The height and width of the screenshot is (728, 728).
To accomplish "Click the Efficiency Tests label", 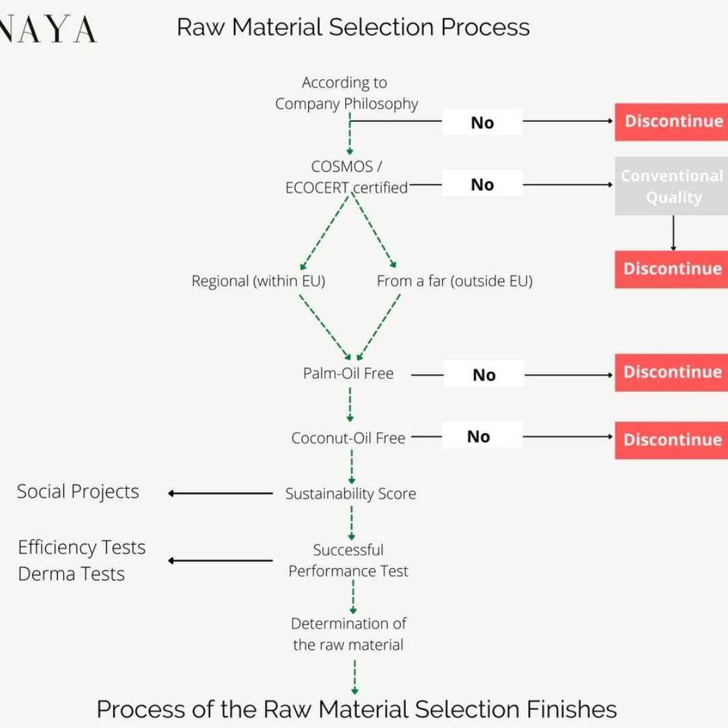I will pyautogui.click(x=82, y=547).
